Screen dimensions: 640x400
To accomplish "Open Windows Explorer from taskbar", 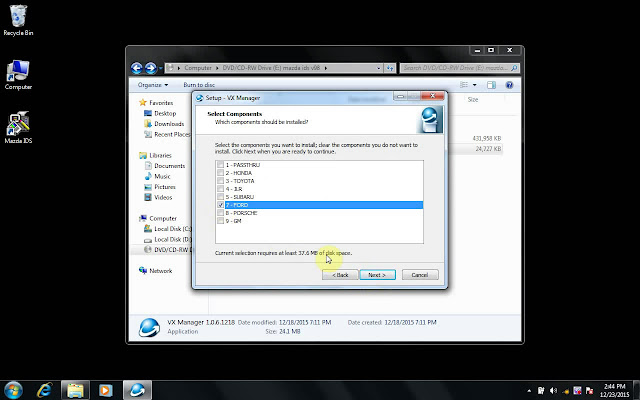I will [75, 391].
